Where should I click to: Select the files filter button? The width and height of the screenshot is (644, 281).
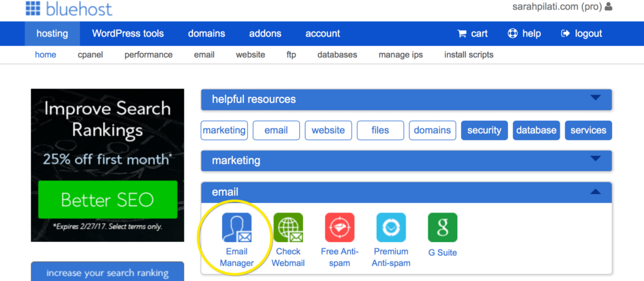click(380, 130)
